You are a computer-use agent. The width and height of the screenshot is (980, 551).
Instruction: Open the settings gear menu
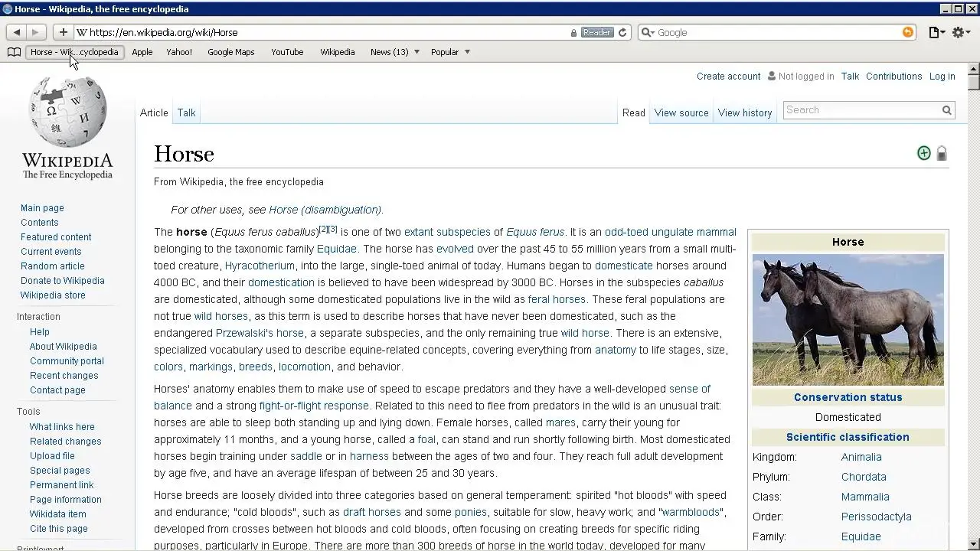[960, 32]
